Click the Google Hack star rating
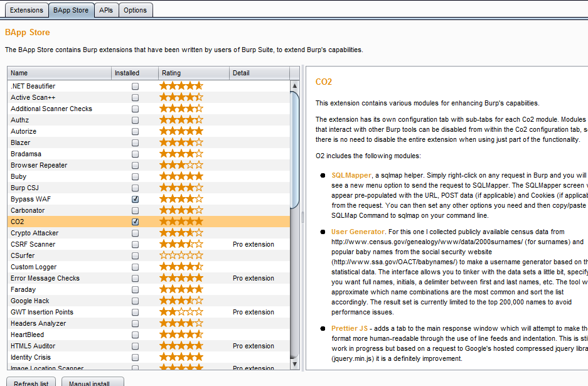Viewport: 588px width, 386px height. 181,301
